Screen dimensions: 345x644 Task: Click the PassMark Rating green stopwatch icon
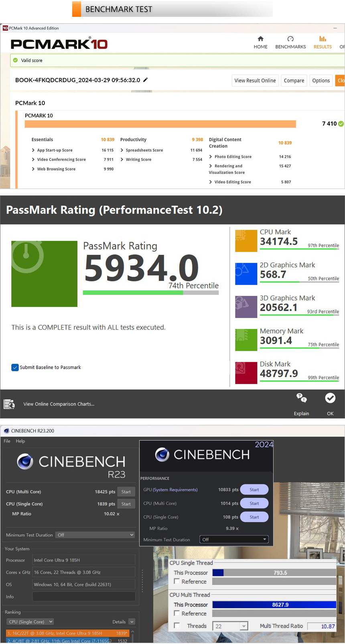pos(44,274)
